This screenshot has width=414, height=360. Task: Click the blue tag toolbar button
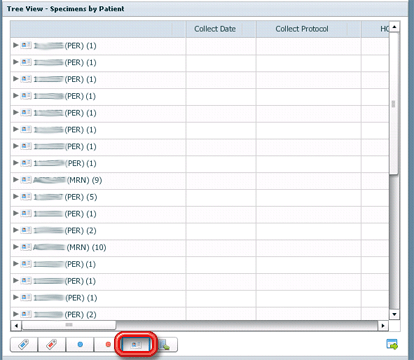tap(24, 344)
